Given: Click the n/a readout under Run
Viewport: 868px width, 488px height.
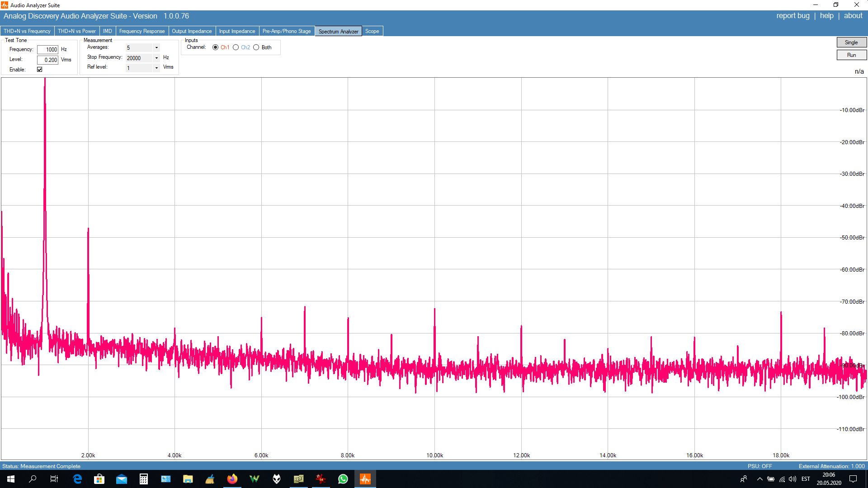Looking at the screenshot, I should (x=859, y=71).
